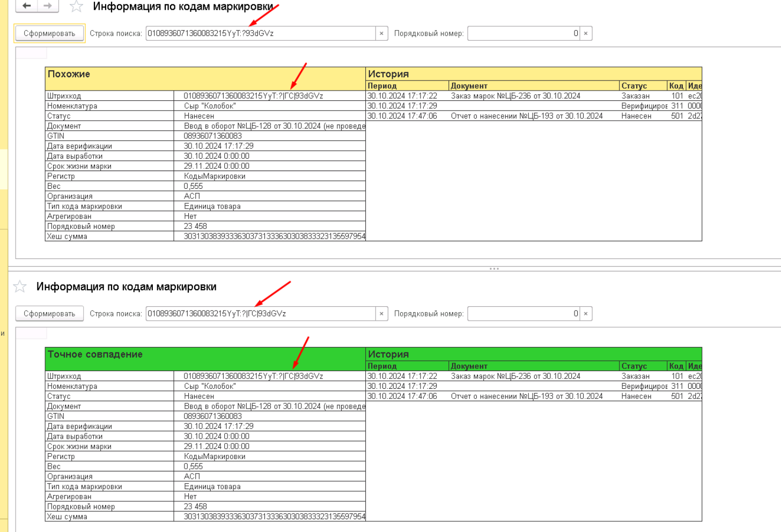Clear the bottom search string field
This screenshot has height=532, width=781.
(381, 314)
